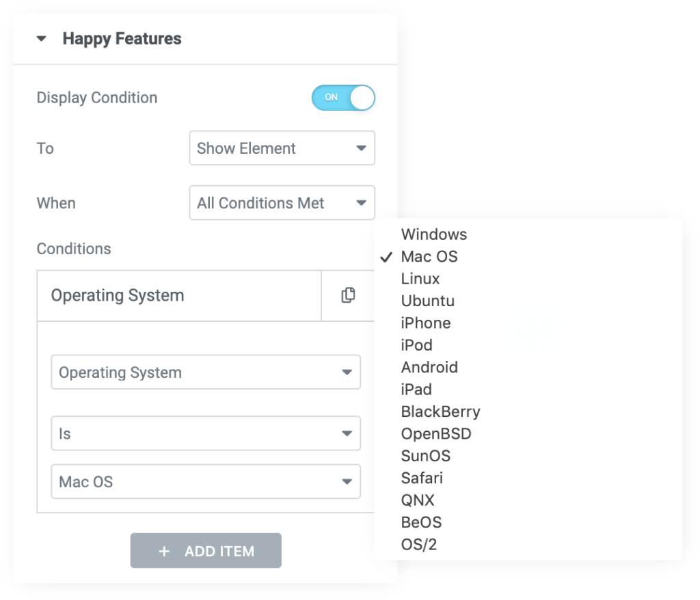Duplicate the Operating System condition

[348, 295]
